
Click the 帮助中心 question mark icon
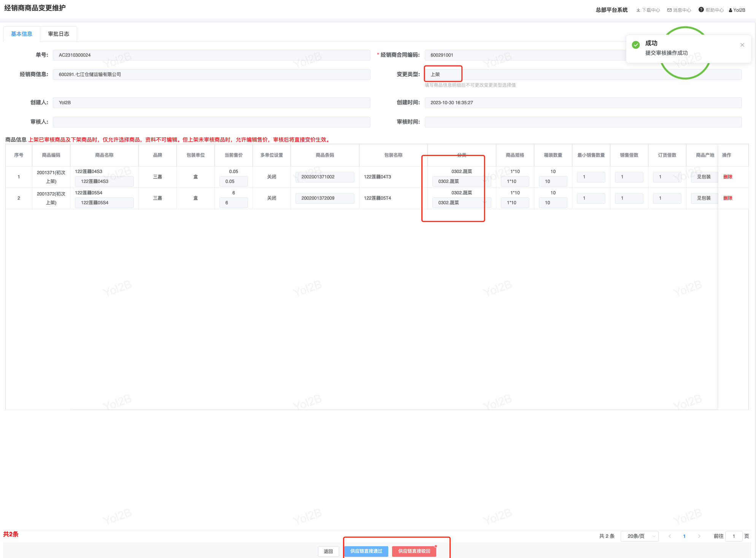701,10
